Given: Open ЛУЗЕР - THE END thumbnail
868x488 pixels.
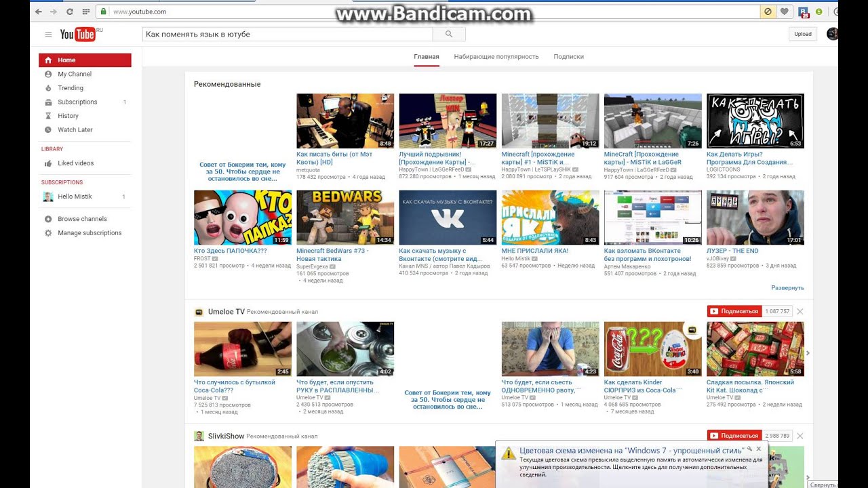Looking at the screenshot, I should click(x=755, y=218).
